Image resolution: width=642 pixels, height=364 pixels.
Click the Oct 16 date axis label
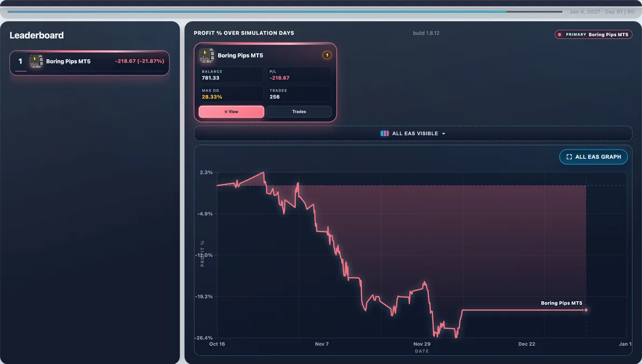217,344
